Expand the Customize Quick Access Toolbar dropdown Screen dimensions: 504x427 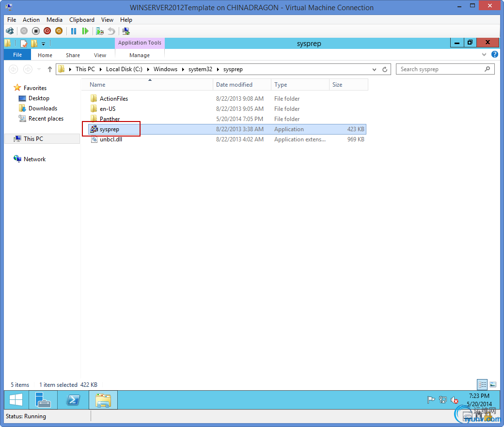(x=44, y=44)
